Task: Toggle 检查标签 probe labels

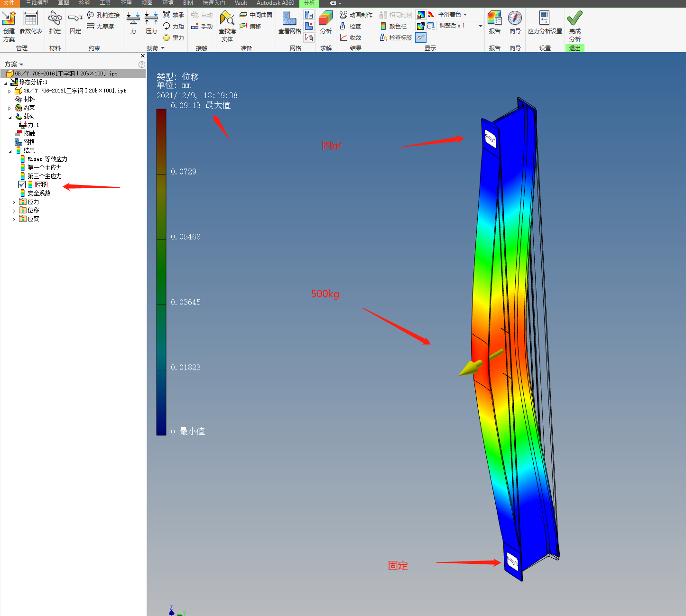Action: pyautogui.click(x=396, y=37)
